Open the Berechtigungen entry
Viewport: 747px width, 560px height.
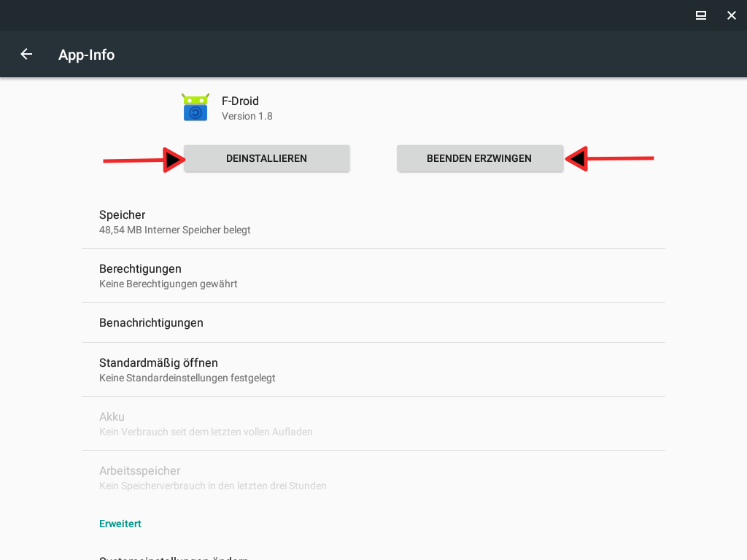(x=373, y=276)
